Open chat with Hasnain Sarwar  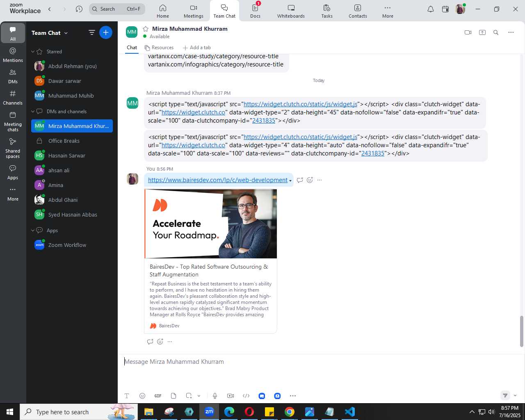72,155
